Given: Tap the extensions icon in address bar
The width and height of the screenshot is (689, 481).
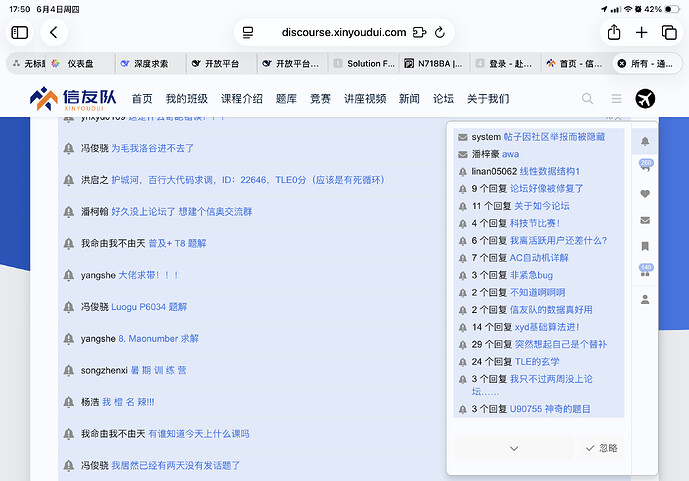Looking at the screenshot, I should click(x=420, y=33).
